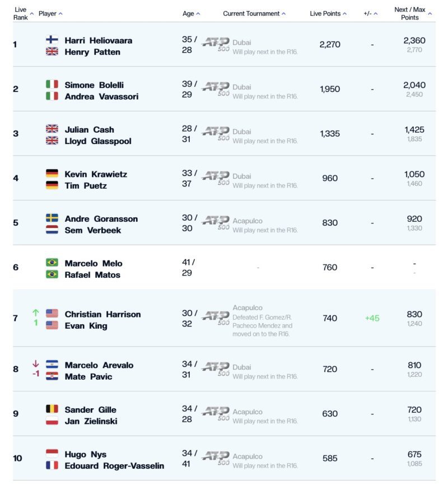
Task: Click the Belgium flag next to Sander Gille
Action: coord(52,409)
